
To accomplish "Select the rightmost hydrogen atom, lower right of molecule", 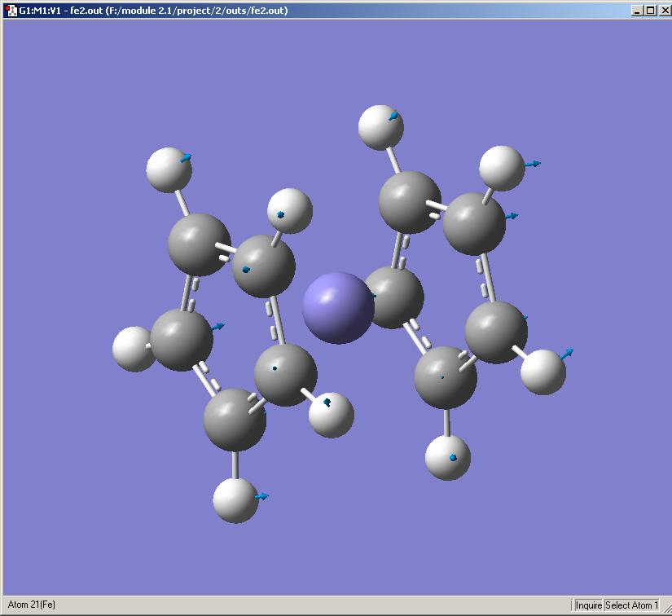I will pyautogui.click(x=543, y=372).
